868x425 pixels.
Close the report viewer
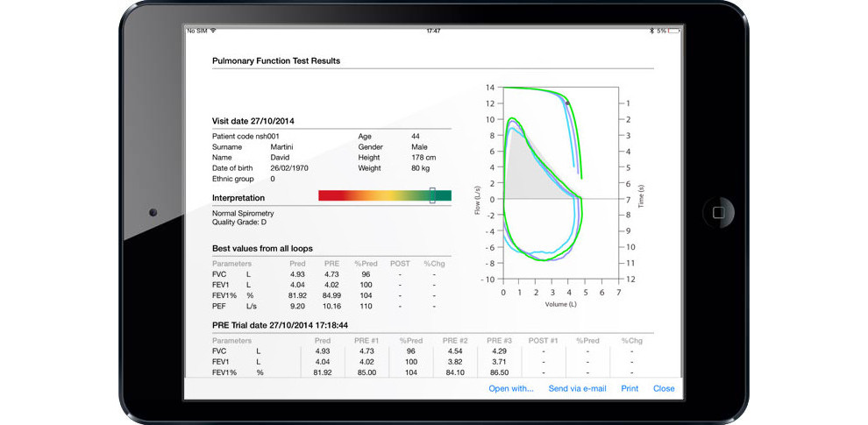click(x=664, y=388)
